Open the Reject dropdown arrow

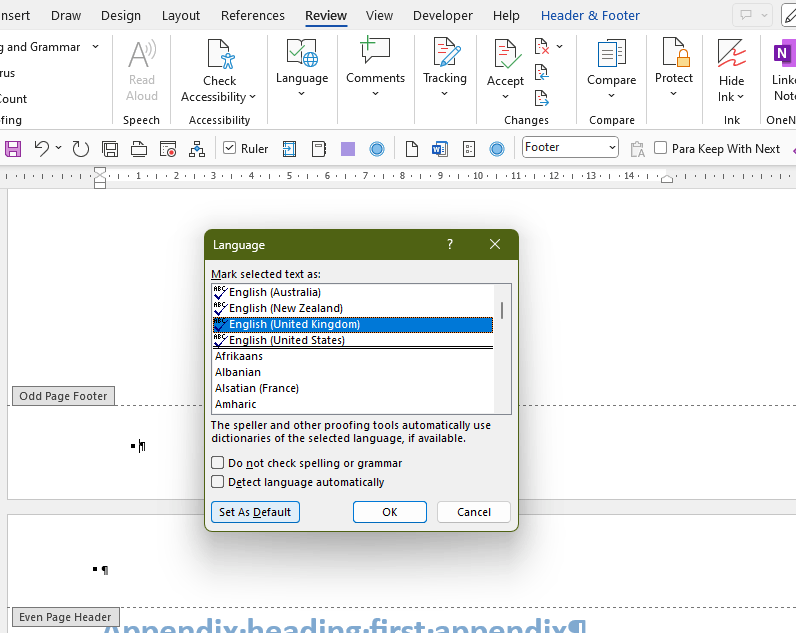point(559,46)
